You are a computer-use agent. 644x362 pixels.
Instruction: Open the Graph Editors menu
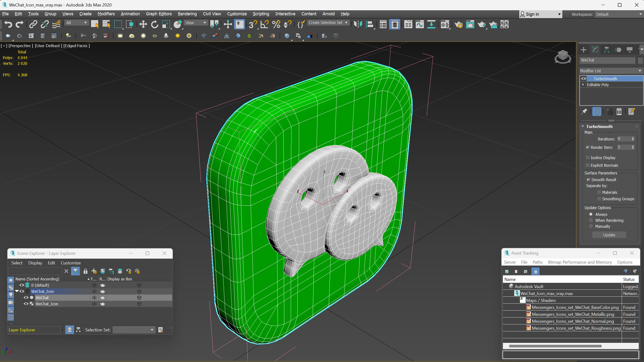[x=159, y=14]
